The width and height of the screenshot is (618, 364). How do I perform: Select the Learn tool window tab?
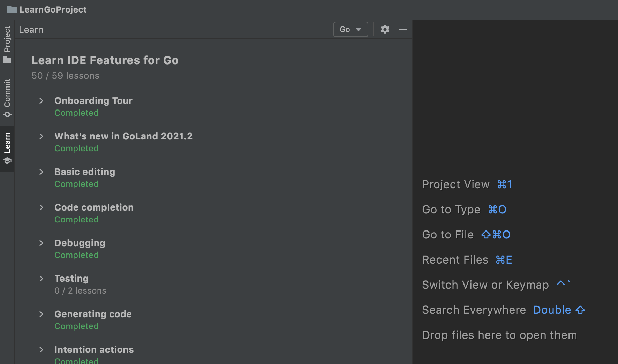point(7,149)
